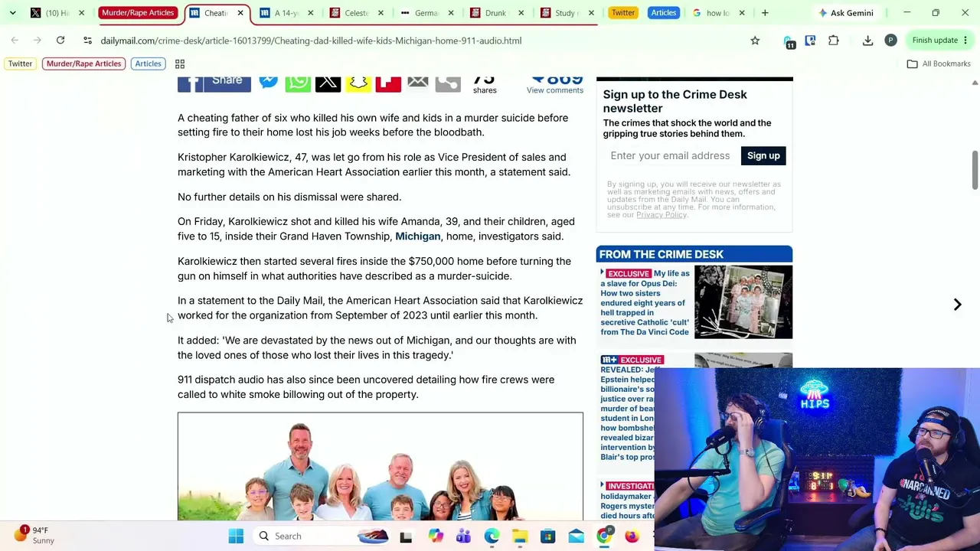The width and height of the screenshot is (980, 551).
Task: Open File Explorer from the taskbar
Action: [520, 536]
